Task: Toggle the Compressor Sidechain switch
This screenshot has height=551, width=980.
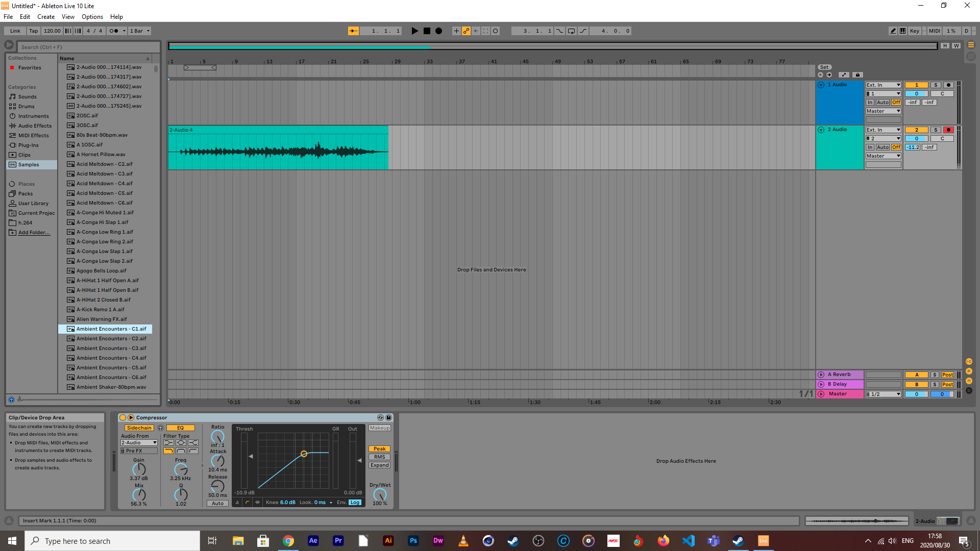Action: (139, 428)
